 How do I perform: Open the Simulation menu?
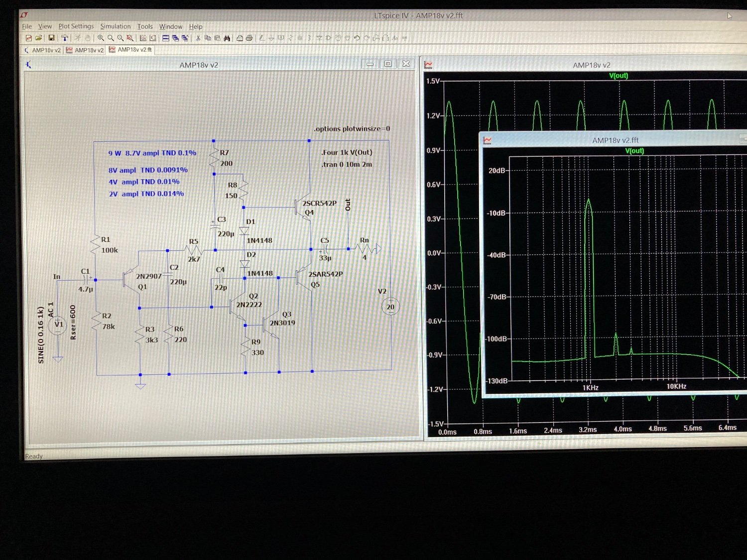(x=115, y=26)
